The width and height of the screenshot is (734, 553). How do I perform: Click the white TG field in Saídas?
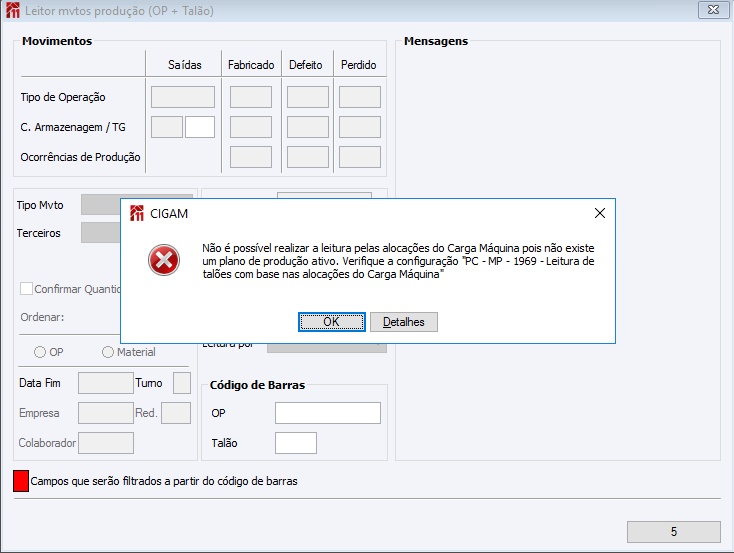200,127
